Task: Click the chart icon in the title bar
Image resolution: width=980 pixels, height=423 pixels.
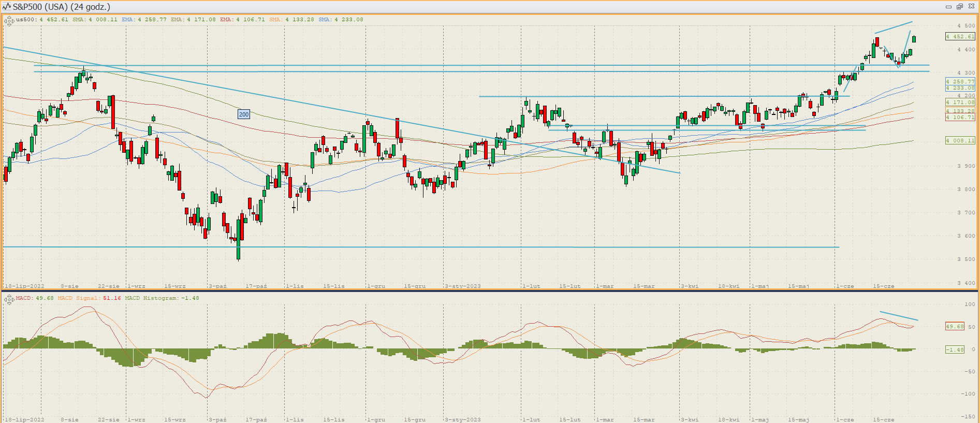Action: click(x=7, y=7)
